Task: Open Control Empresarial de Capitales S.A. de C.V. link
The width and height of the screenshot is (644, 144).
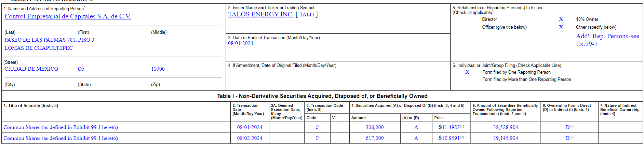Action: click(68, 16)
